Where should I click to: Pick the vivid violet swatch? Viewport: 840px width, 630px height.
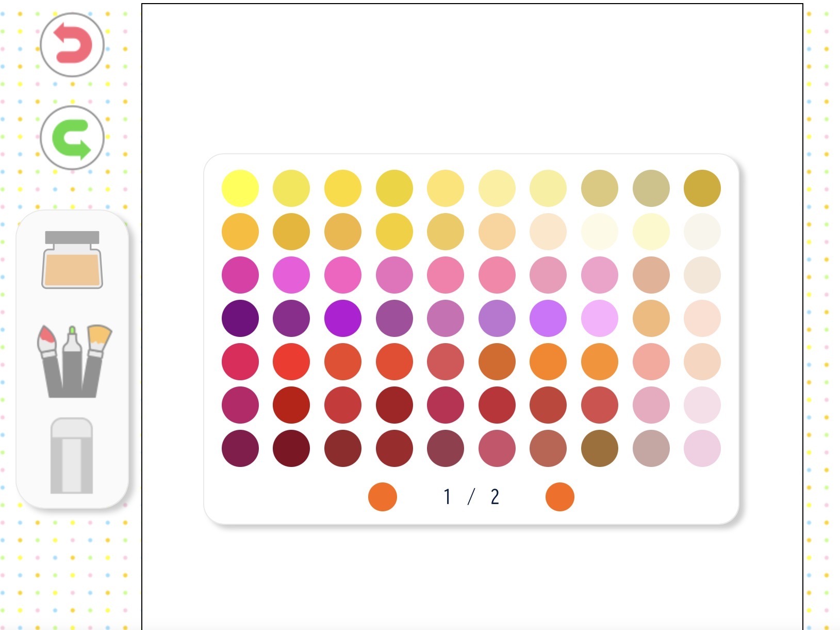click(343, 318)
